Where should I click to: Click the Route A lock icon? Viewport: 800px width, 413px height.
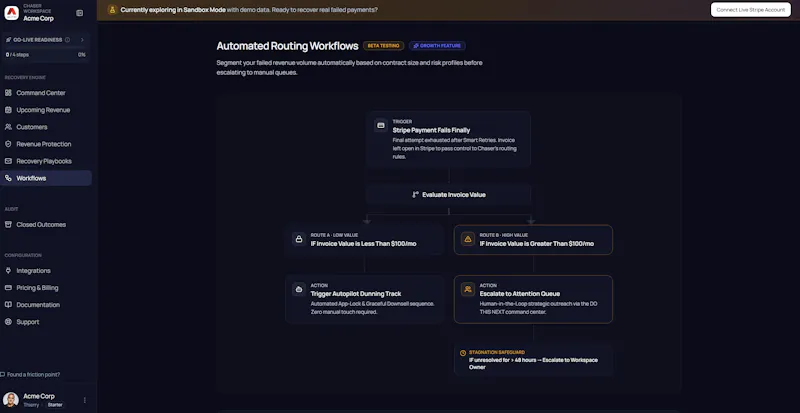pyautogui.click(x=299, y=239)
